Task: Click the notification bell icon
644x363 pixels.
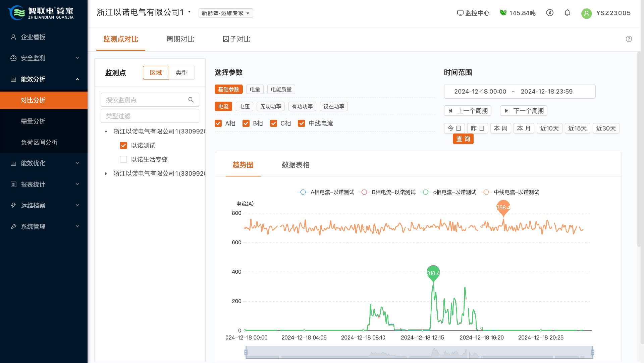Action: pyautogui.click(x=567, y=13)
